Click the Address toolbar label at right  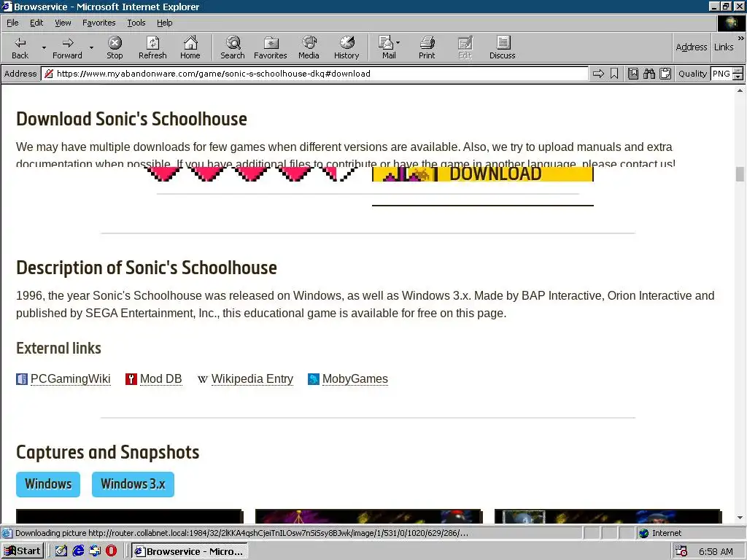692,47
